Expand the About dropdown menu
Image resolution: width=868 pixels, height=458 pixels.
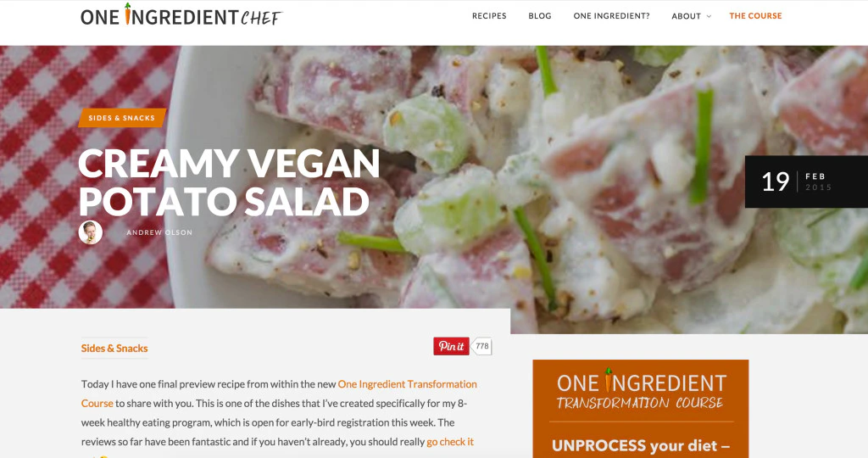pos(691,16)
